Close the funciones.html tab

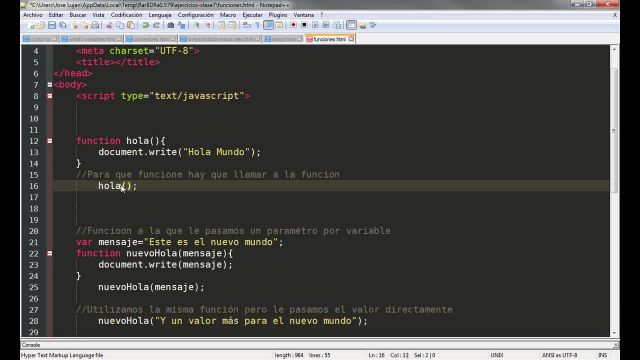[x=351, y=39]
